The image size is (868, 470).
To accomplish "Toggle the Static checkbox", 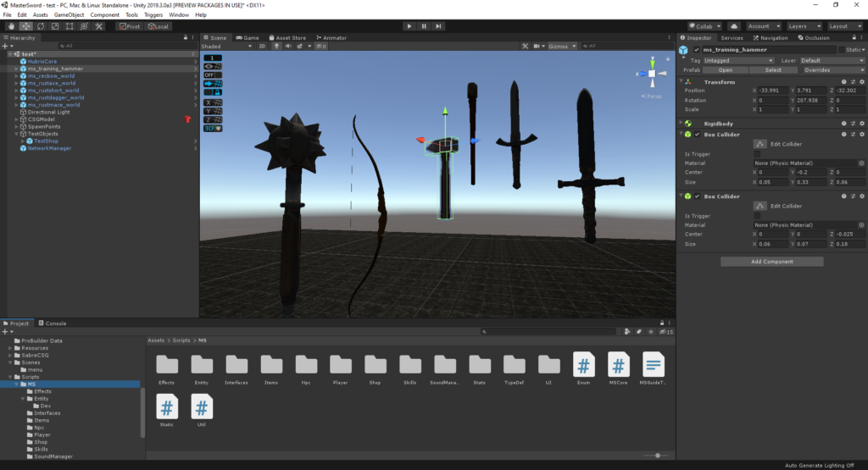I will 842,50.
